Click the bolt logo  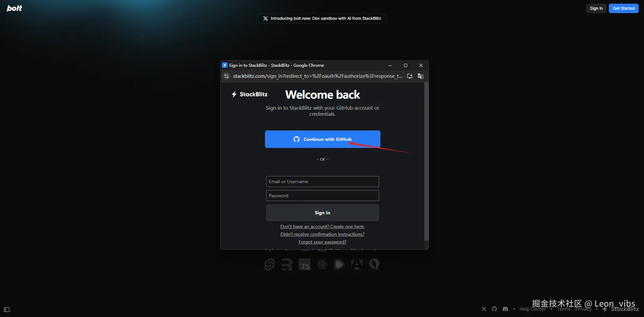(14, 8)
